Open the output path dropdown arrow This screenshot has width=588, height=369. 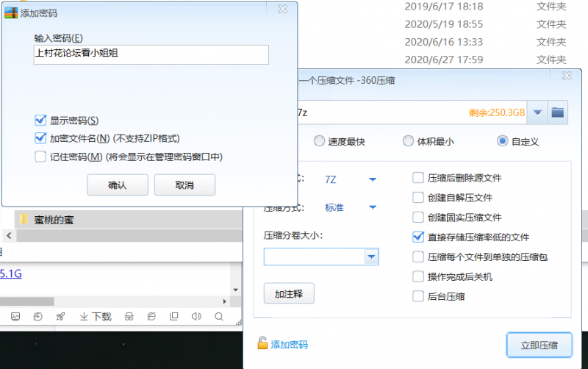pyautogui.click(x=537, y=112)
